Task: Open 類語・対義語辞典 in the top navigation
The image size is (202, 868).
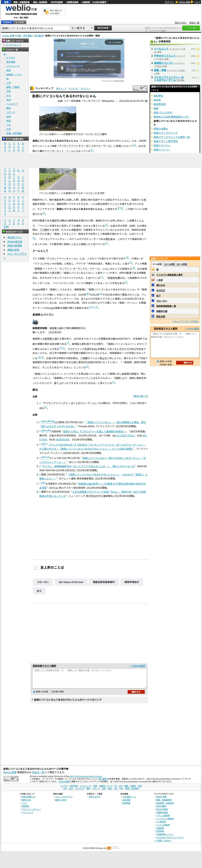Action: click(21, 2)
